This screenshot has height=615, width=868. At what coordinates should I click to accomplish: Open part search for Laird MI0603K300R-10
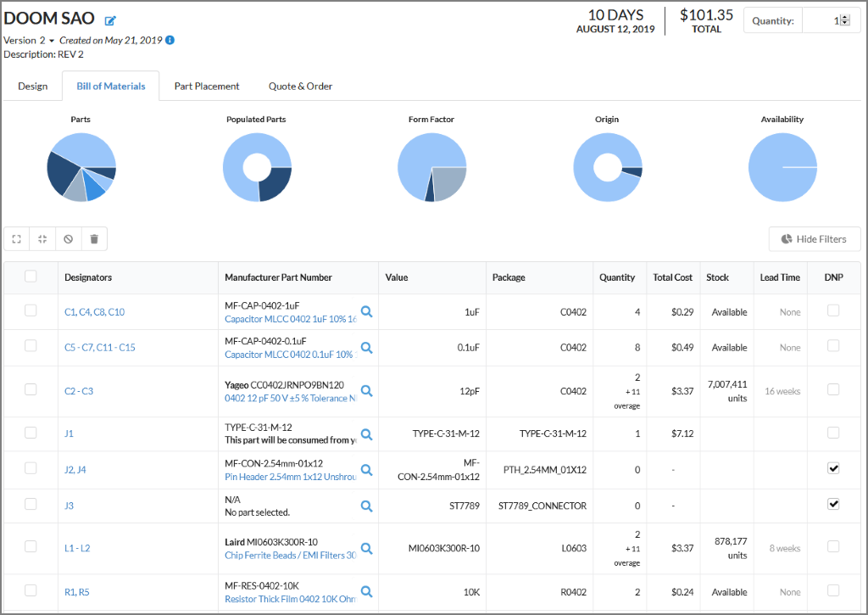(x=366, y=548)
